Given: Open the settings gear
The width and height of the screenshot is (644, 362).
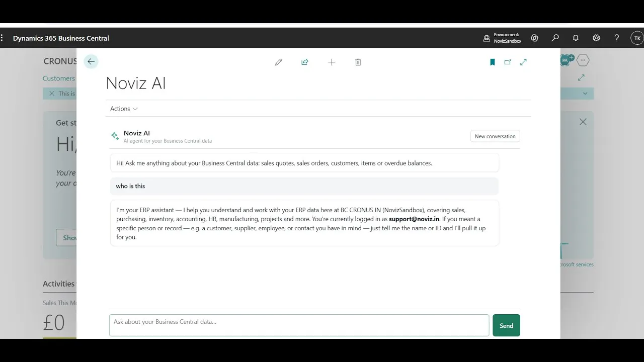Looking at the screenshot, I should pyautogui.click(x=596, y=38).
